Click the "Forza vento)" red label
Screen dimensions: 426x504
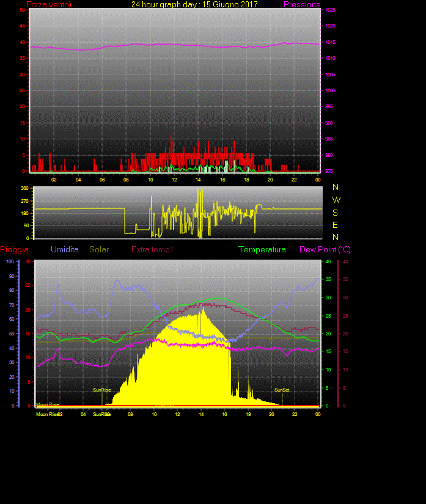coord(49,4)
